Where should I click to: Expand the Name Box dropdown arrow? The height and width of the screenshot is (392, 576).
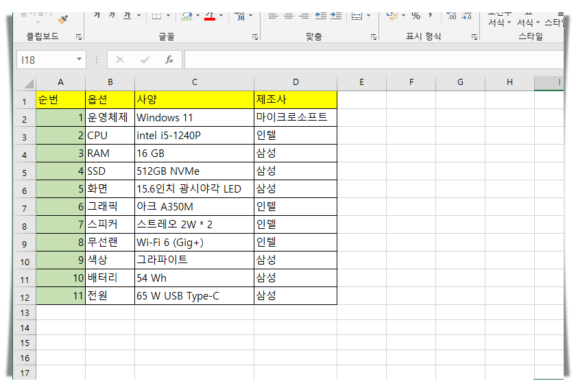point(79,59)
